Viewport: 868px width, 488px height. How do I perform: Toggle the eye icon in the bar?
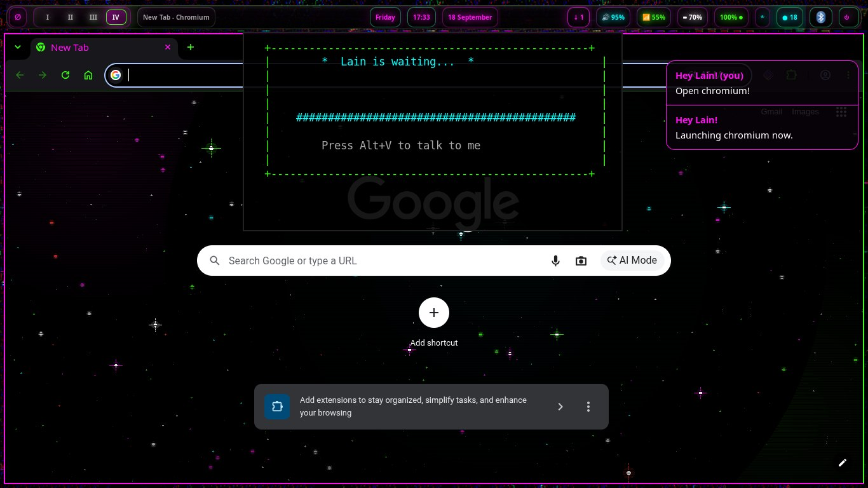point(763,17)
